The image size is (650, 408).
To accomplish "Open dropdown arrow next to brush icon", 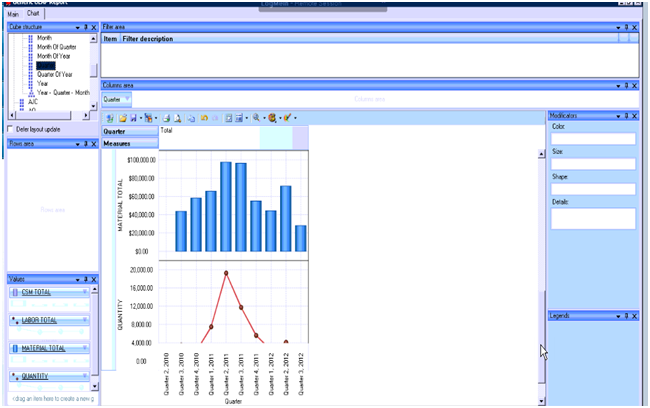I will [x=295, y=119].
